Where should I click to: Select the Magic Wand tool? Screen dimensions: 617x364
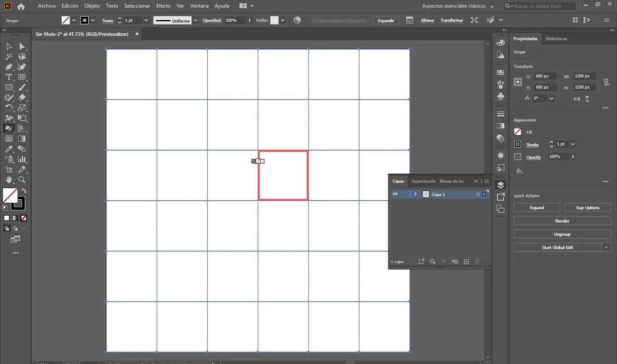(9, 57)
